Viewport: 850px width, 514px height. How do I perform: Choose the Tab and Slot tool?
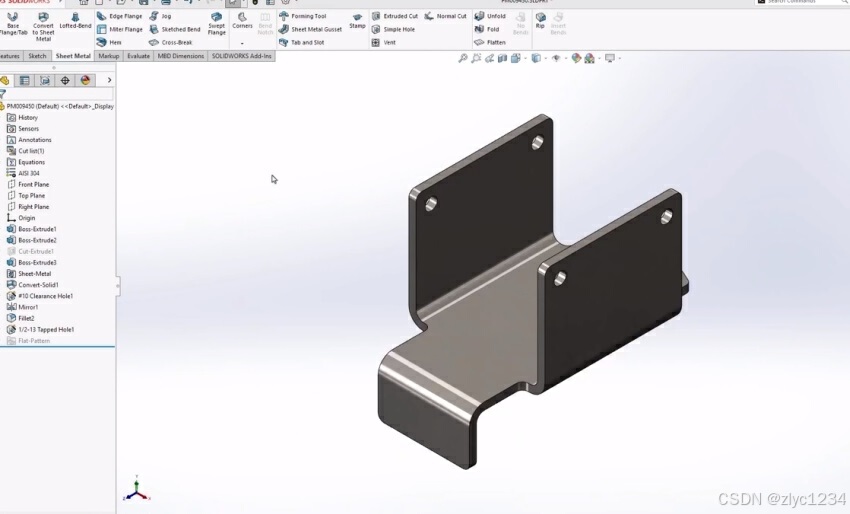pos(301,42)
